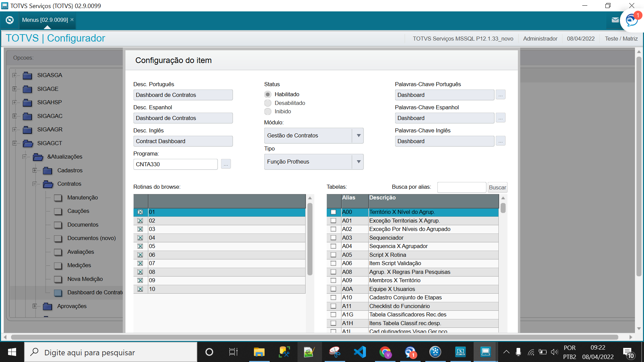Click the Cauções item icon
The width and height of the screenshot is (644, 362).
(58, 211)
